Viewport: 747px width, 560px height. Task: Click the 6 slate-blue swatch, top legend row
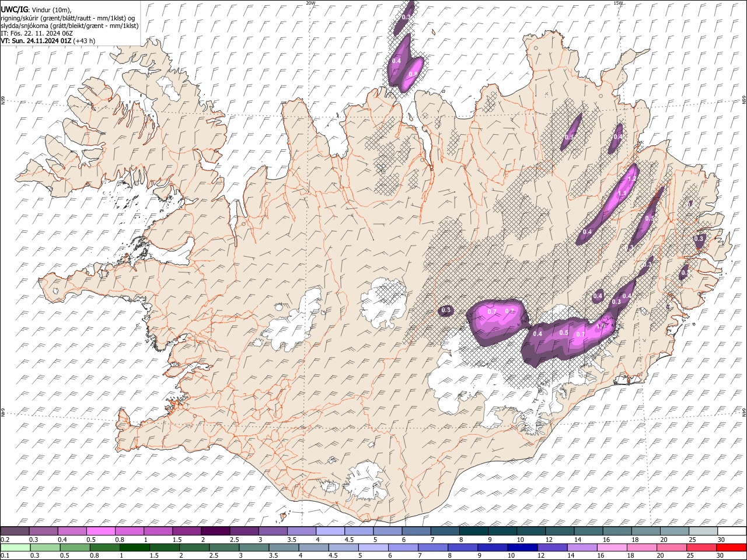(x=417, y=531)
